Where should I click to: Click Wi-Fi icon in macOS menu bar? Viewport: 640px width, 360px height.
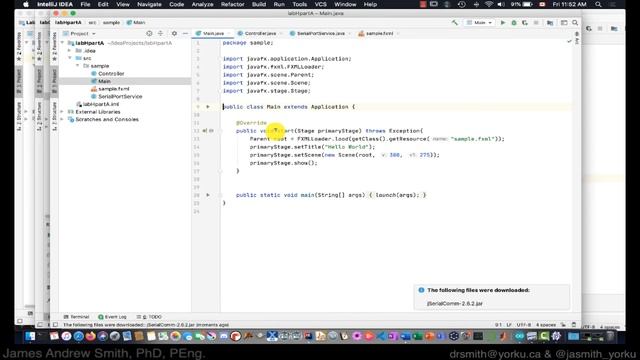pyautogui.click(x=489, y=4)
